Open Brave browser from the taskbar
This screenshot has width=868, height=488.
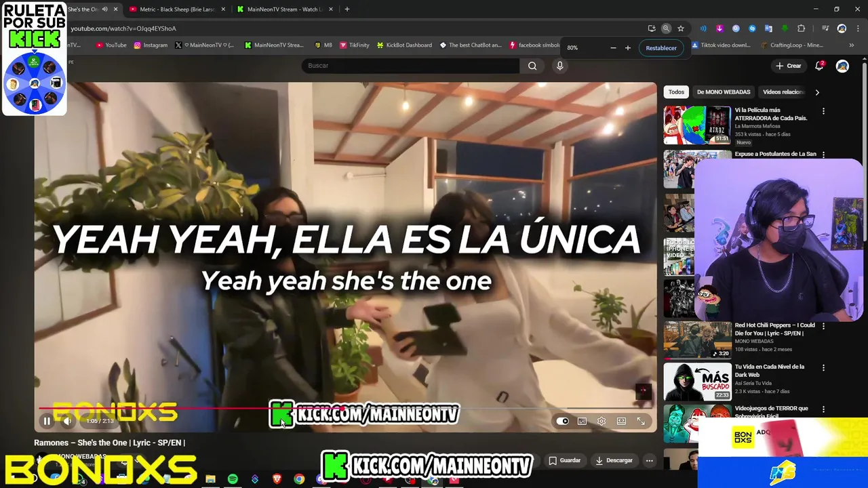[277, 479]
